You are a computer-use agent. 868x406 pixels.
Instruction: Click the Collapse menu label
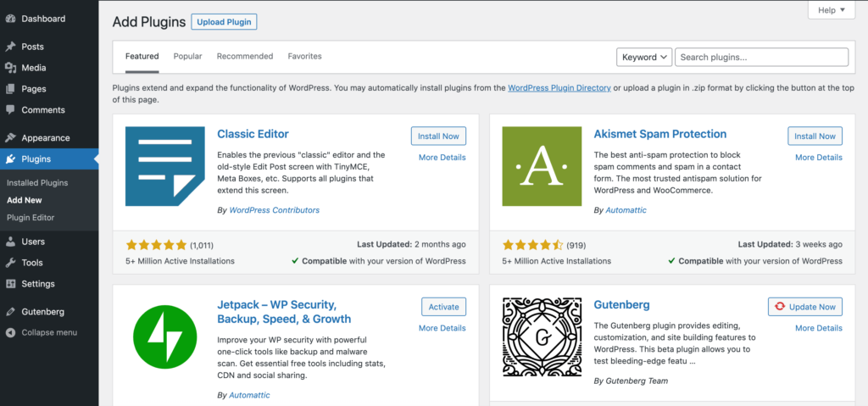(x=49, y=333)
